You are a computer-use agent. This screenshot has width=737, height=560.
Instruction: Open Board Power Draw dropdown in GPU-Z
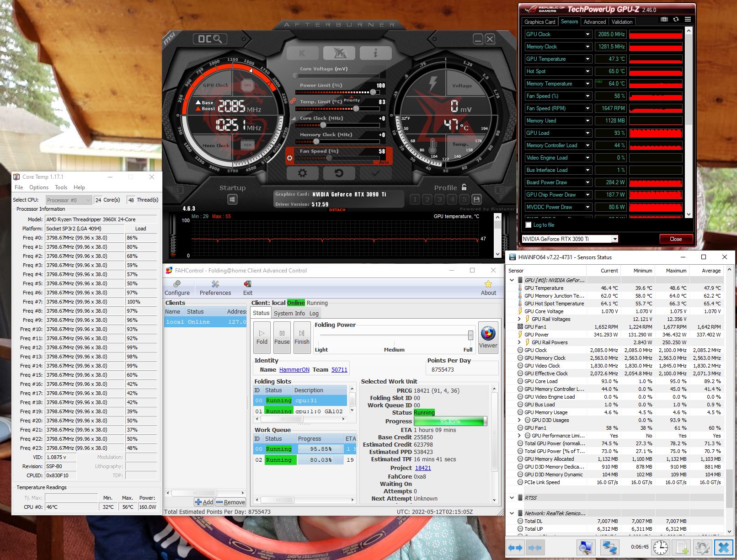(588, 182)
